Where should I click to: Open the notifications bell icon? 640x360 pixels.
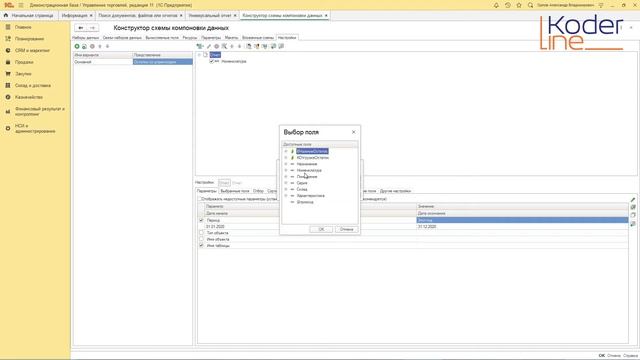click(x=496, y=5)
